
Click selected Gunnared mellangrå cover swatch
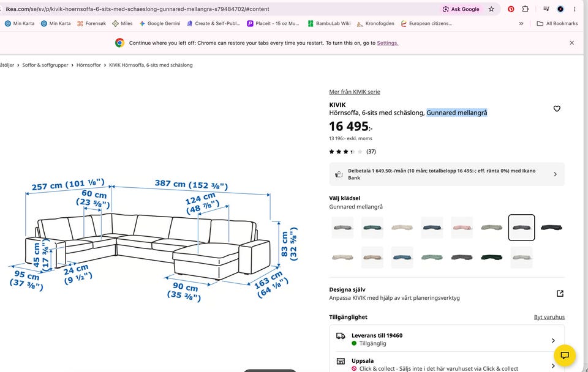[x=521, y=228]
